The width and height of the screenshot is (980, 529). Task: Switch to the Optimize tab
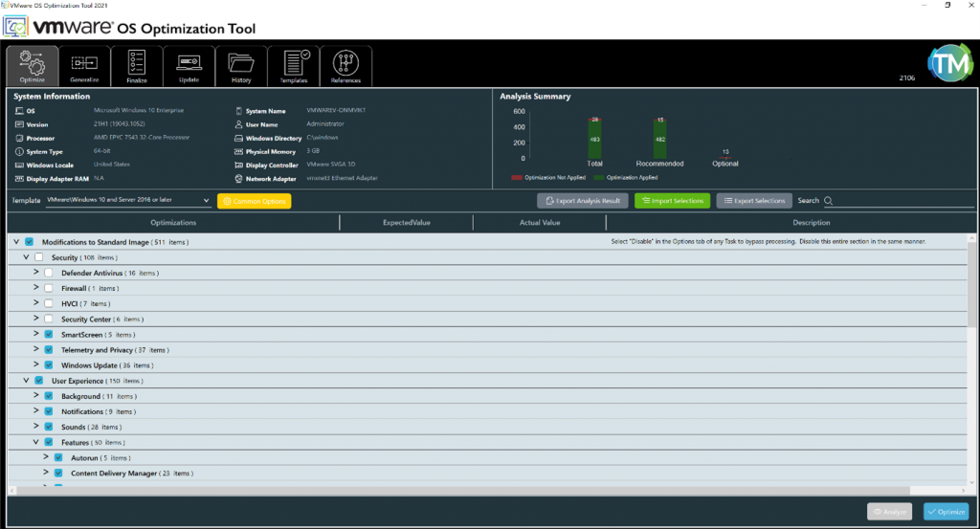(x=32, y=63)
